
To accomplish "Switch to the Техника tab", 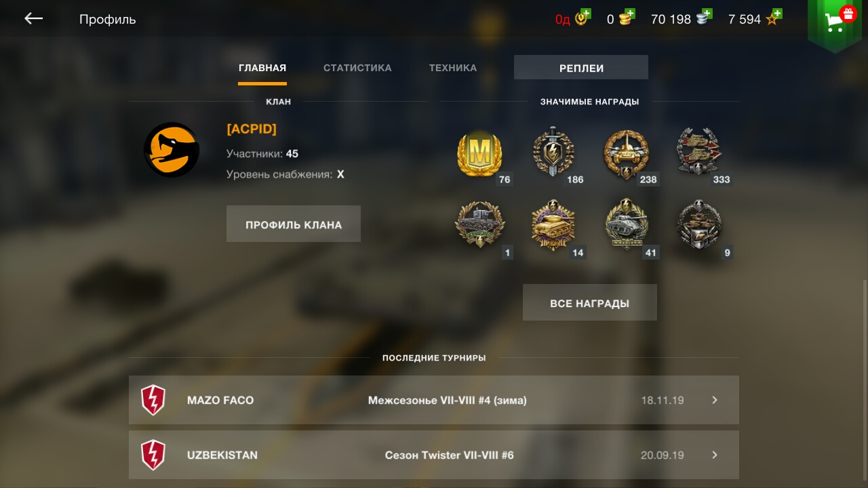I will 453,68.
